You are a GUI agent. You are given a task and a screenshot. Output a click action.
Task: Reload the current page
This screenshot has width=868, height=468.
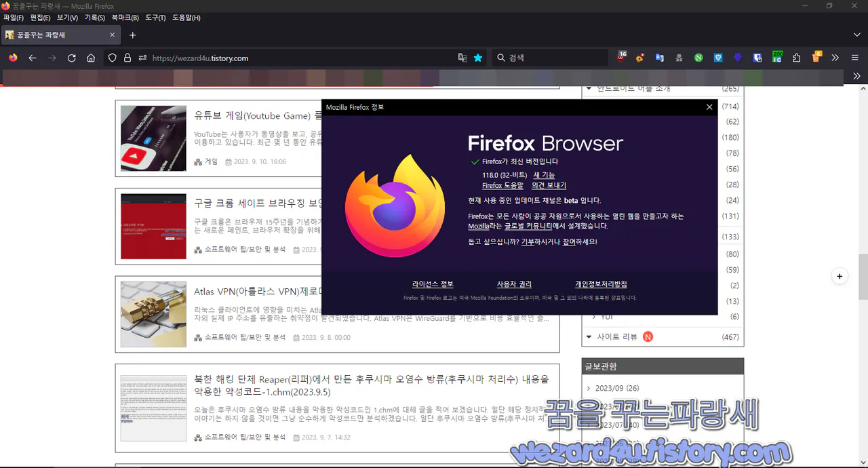pos(71,58)
